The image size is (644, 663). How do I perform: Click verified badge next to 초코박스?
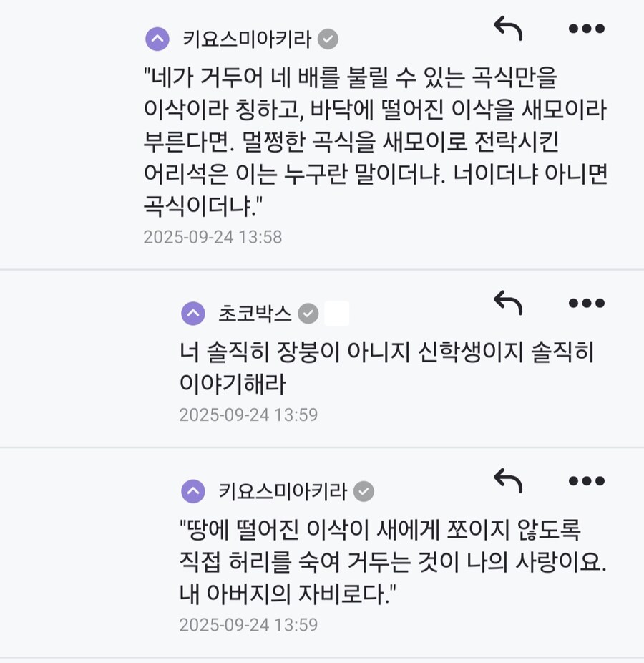click(308, 314)
